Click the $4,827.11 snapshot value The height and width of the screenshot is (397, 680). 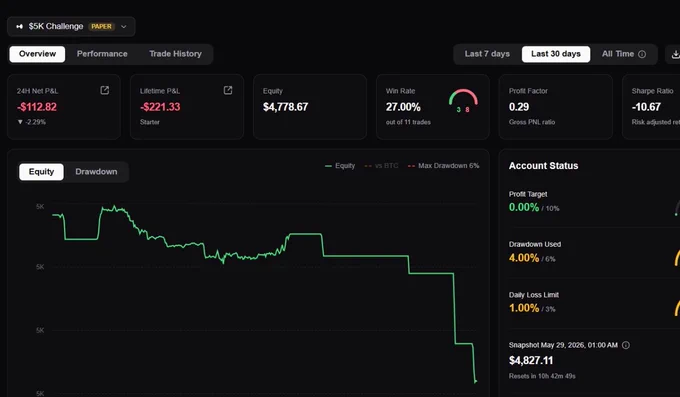(531, 360)
